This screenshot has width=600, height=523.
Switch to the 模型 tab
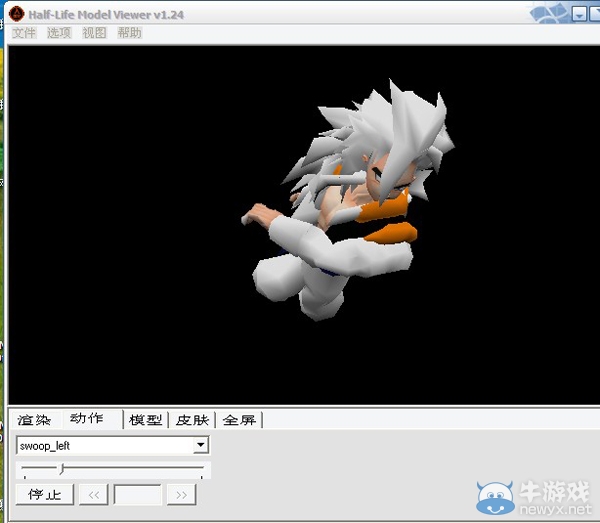[145, 420]
